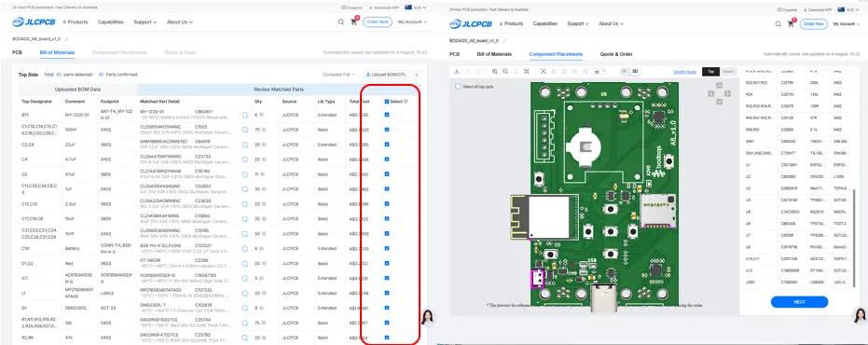This screenshot has width=868, height=345.
Task: Expand About Us menu on right page
Action: point(611,24)
